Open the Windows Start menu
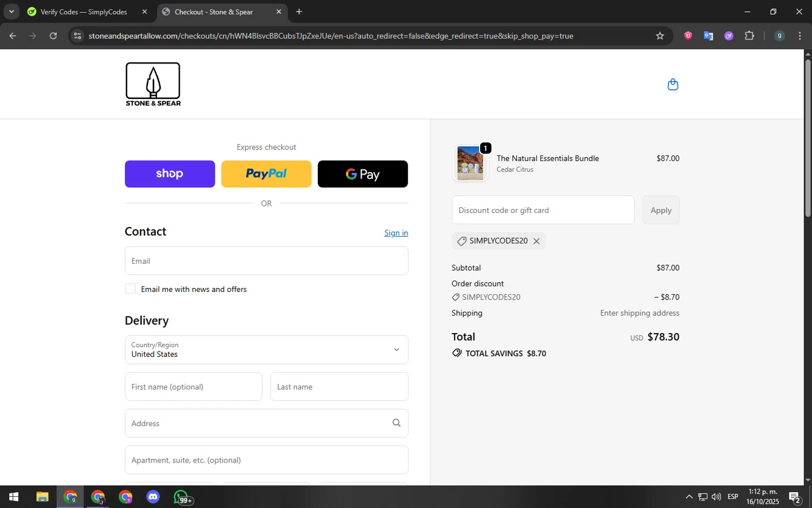 point(14,497)
